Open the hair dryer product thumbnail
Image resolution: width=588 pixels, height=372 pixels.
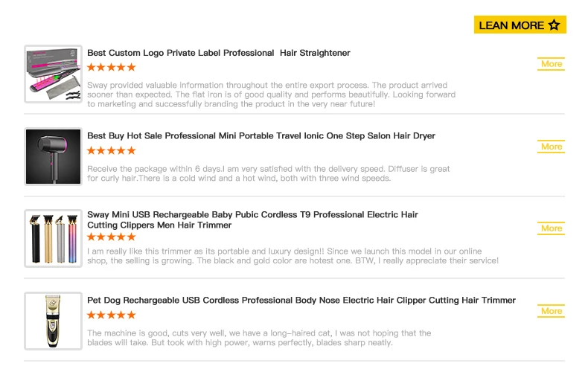(53, 156)
